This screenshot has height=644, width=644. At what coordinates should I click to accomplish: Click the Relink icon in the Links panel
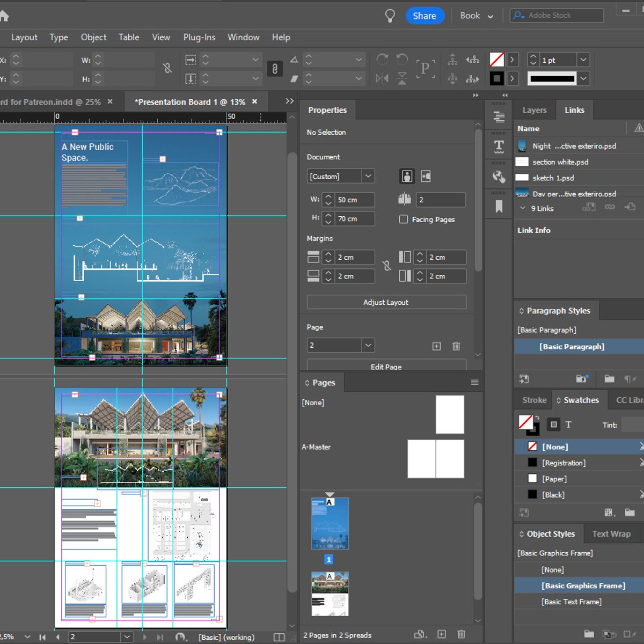pos(589,208)
